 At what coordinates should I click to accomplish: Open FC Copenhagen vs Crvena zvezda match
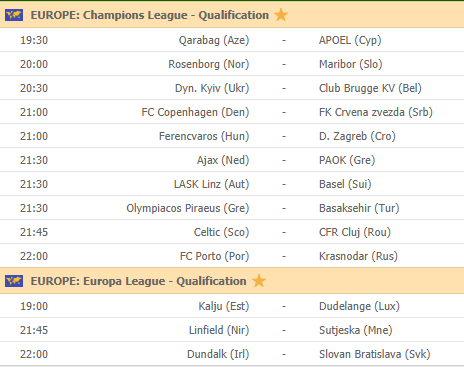tap(232, 112)
